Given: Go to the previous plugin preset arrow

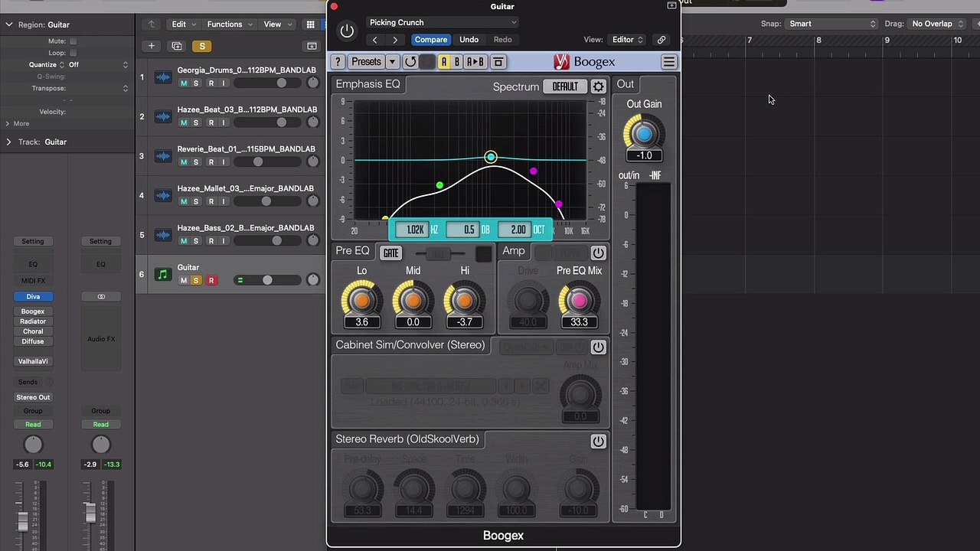Looking at the screenshot, I should 374,40.
